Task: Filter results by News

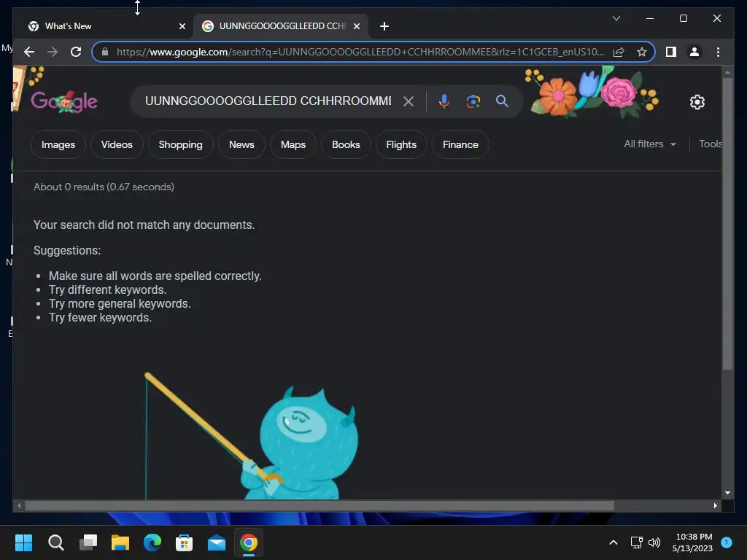Action: [241, 144]
